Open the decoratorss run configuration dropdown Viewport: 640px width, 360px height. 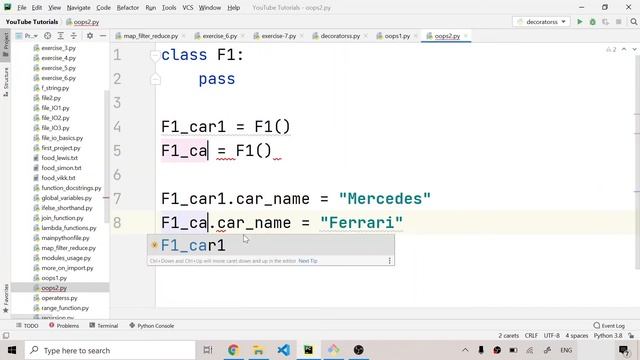pyautogui.click(x=541, y=22)
